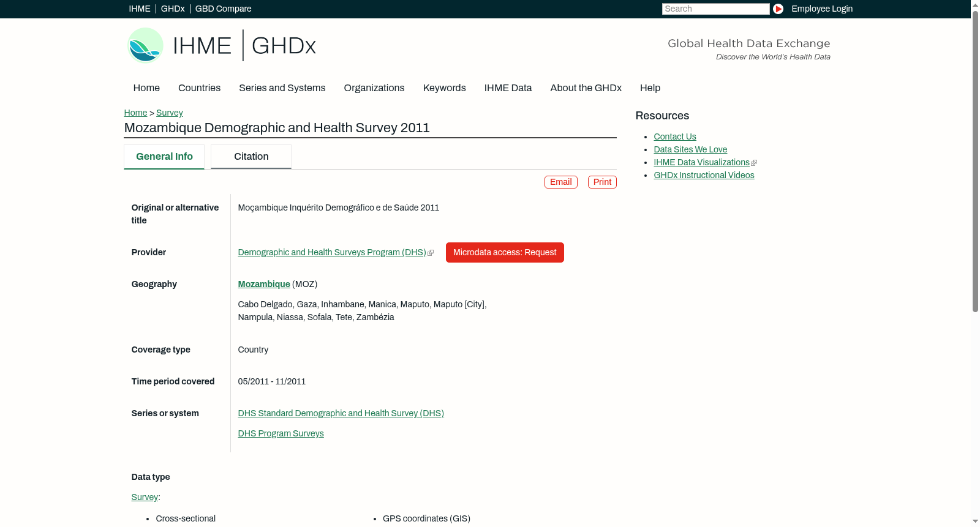
Task: Open the Keywords menu
Action: pos(444,88)
